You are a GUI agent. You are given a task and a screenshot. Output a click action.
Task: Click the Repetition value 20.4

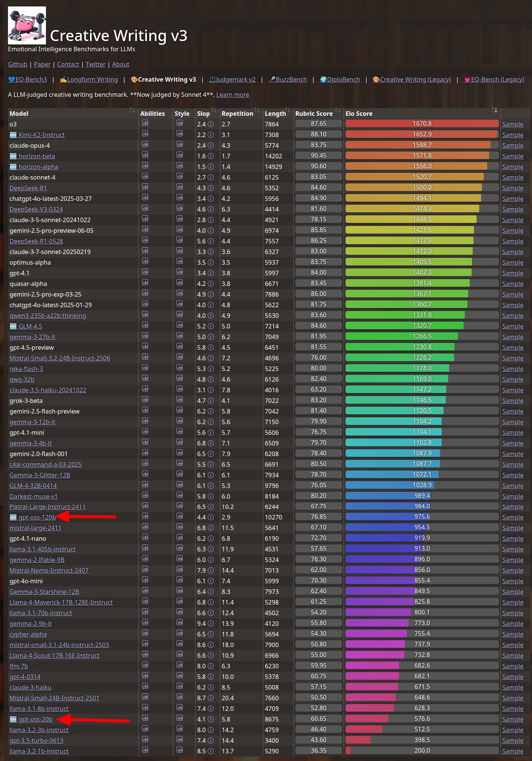[x=228, y=698]
